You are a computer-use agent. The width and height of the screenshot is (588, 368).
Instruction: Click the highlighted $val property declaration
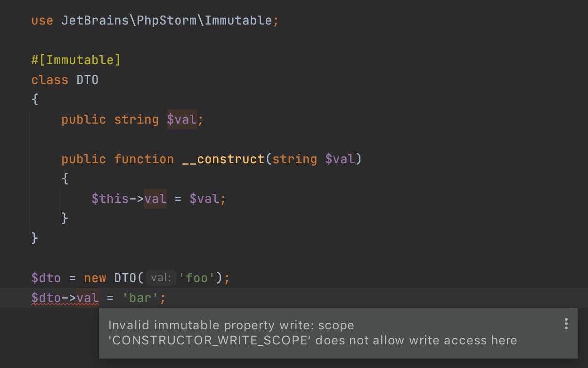(181, 119)
